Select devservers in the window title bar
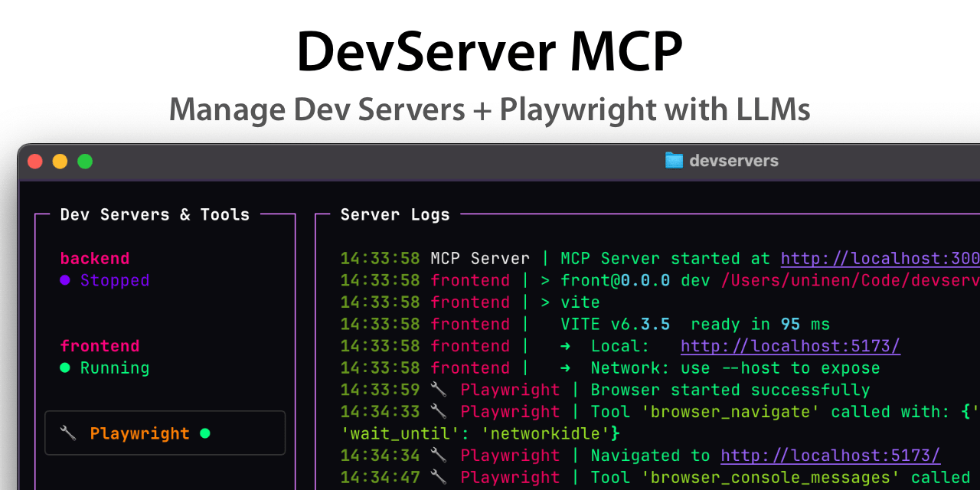 coord(734,161)
